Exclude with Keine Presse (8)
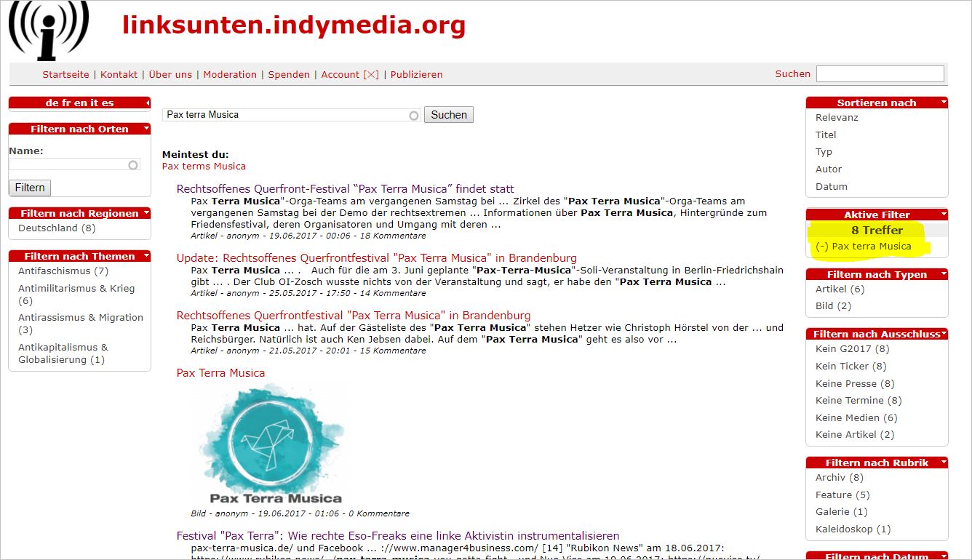 pos(855,383)
